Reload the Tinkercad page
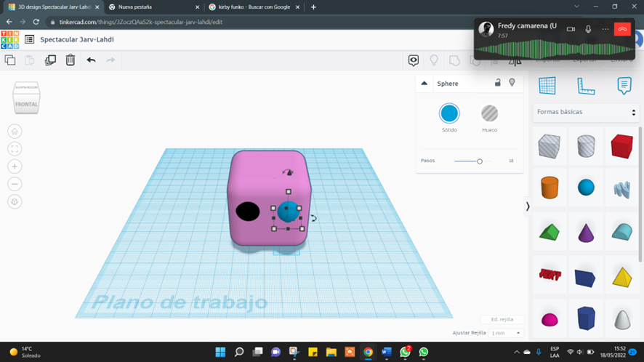This screenshot has height=362, width=644. click(x=36, y=22)
